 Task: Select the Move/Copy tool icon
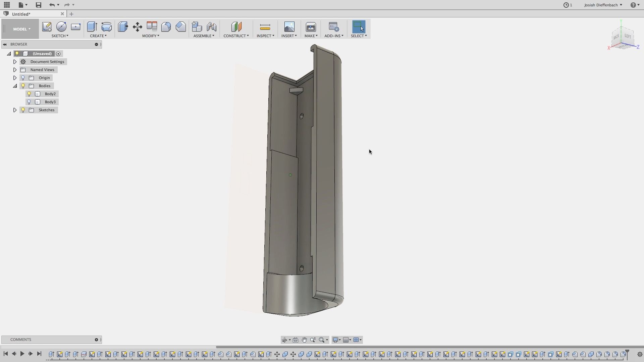coord(137,27)
